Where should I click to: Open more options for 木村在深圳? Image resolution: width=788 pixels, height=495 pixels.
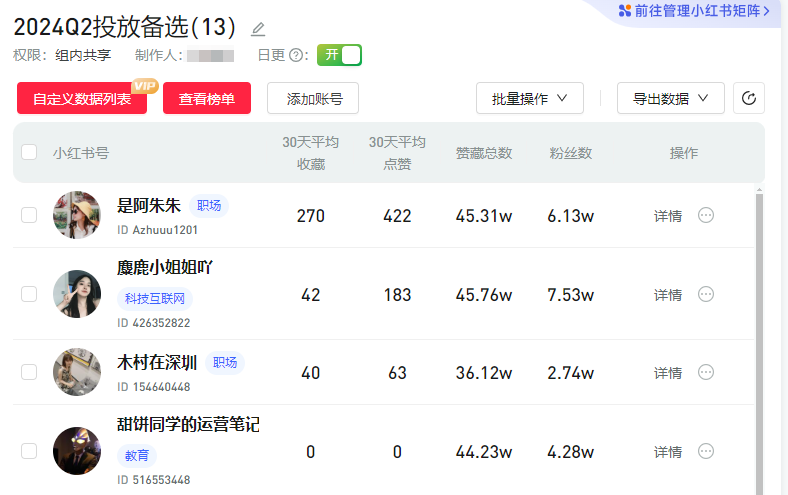(706, 372)
